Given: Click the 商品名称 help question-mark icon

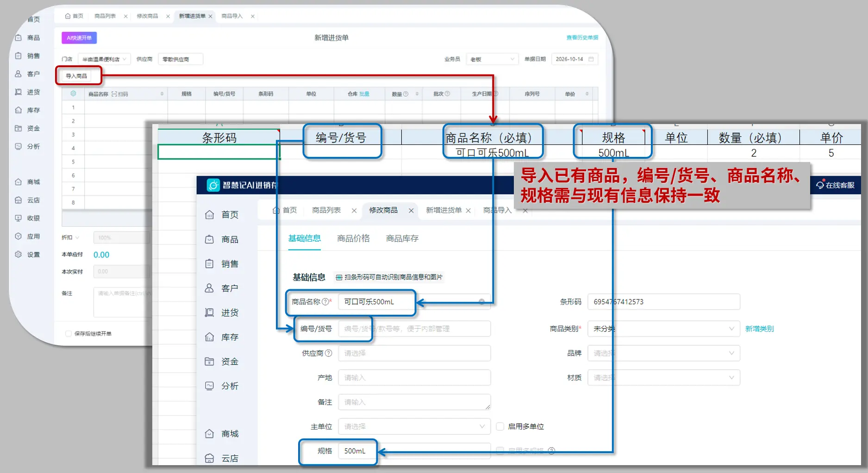Looking at the screenshot, I should coord(325,302).
